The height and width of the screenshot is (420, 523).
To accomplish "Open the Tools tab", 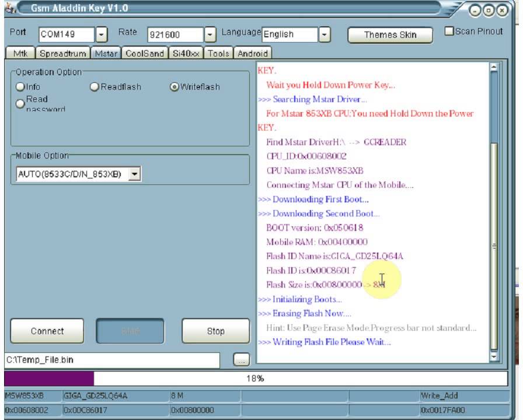I will point(218,53).
